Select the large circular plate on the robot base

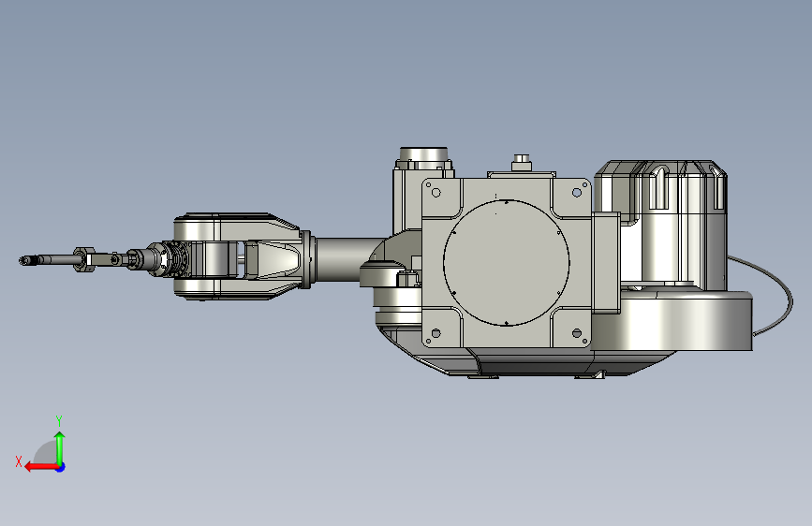(506, 262)
